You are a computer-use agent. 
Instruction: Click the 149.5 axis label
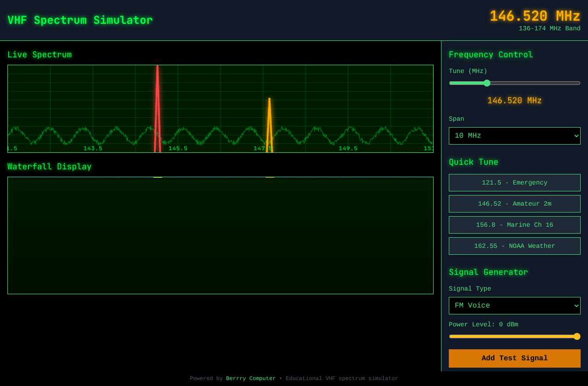coord(348,148)
